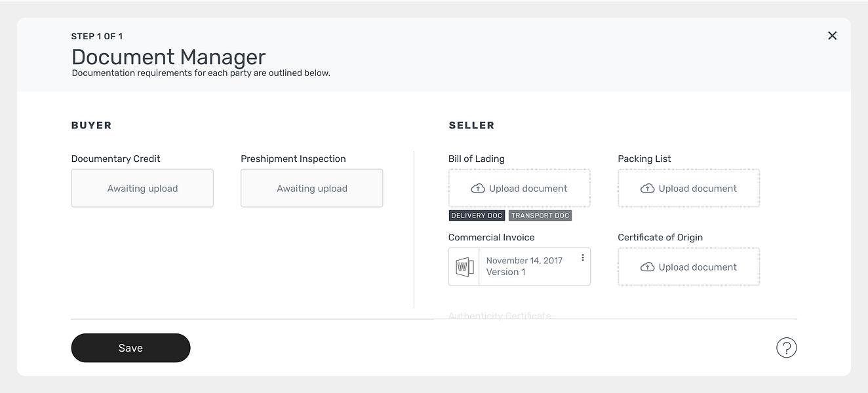Click the partially hidden Authenticity Certificate label
The width and height of the screenshot is (868, 393).
point(500,316)
